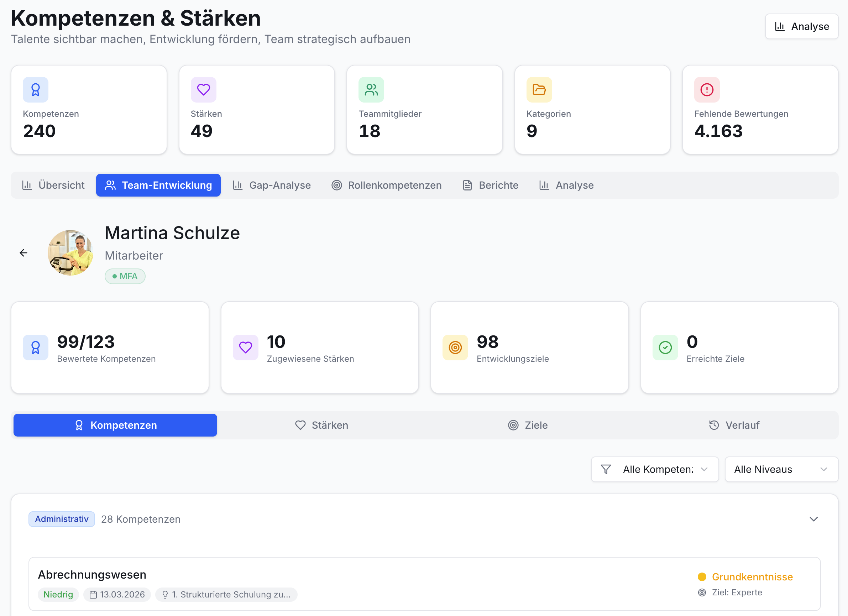Click lightbulb icon in Strukturierte Schulung tag

click(165, 594)
